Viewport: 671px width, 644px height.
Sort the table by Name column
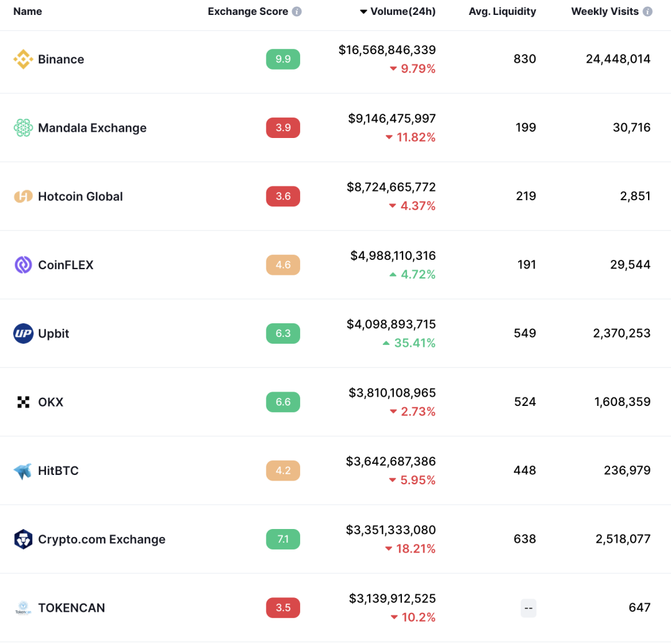(27, 12)
